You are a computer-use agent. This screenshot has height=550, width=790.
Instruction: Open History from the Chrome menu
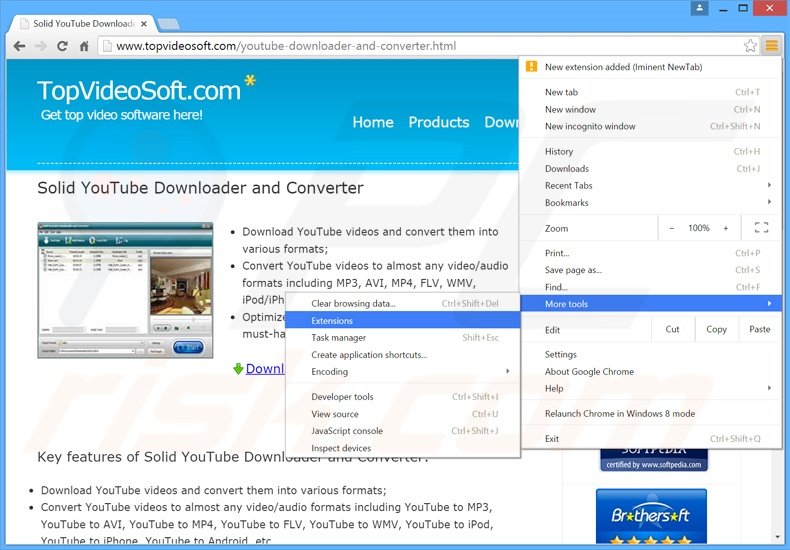pos(651,152)
